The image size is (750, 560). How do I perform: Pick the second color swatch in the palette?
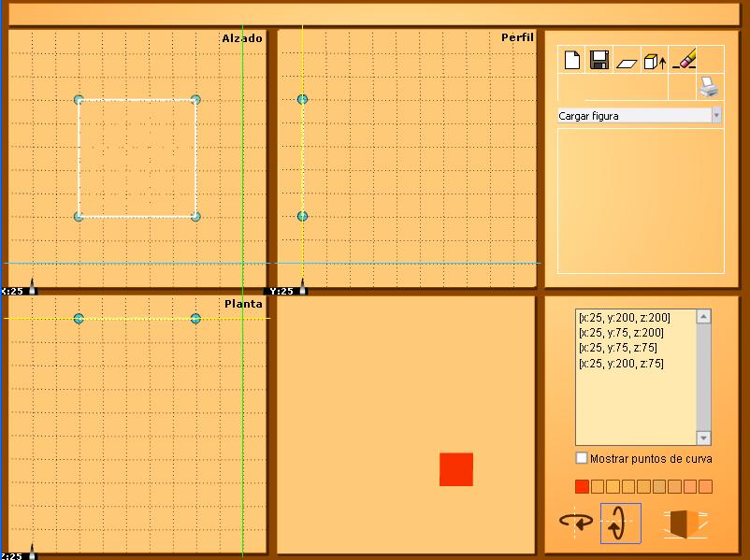pos(598,486)
